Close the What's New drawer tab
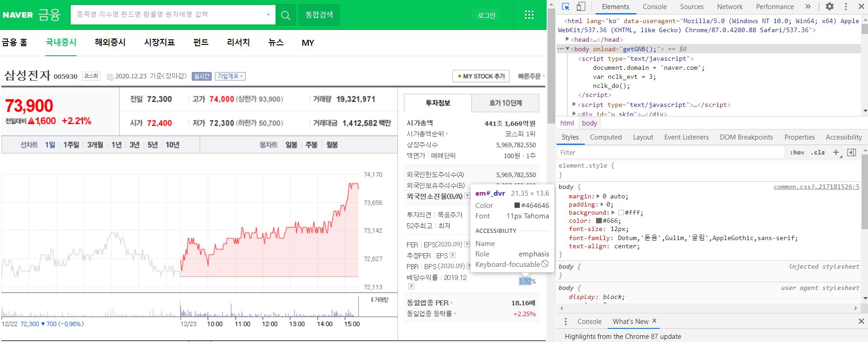 click(x=654, y=321)
